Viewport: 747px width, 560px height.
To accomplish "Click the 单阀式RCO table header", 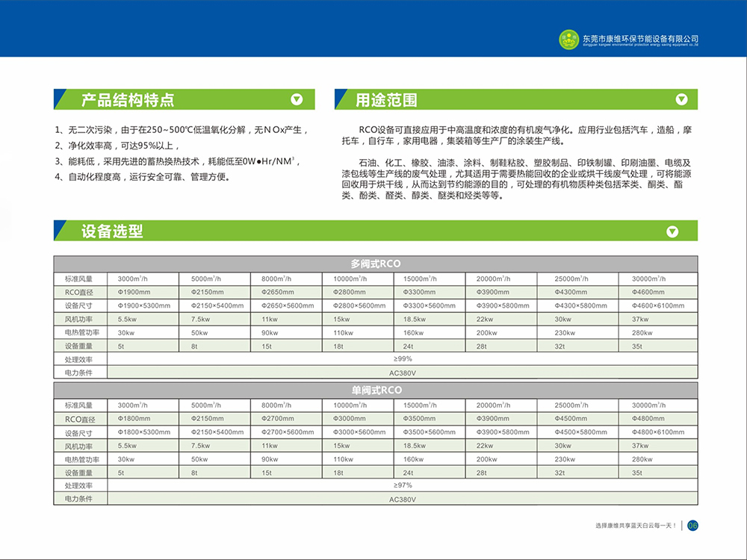I will (x=376, y=391).
